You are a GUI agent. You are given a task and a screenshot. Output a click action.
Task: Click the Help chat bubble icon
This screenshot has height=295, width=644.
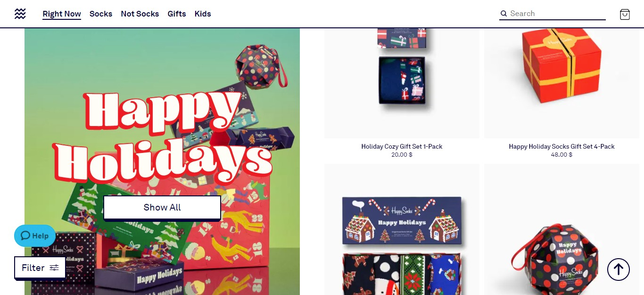coord(25,236)
